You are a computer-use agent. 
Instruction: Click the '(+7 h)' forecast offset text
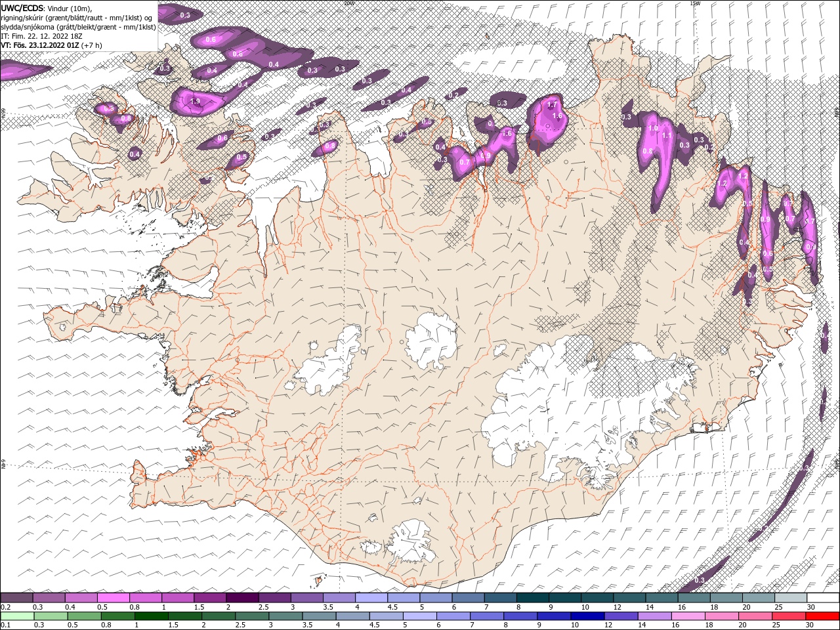[x=91, y=45]
